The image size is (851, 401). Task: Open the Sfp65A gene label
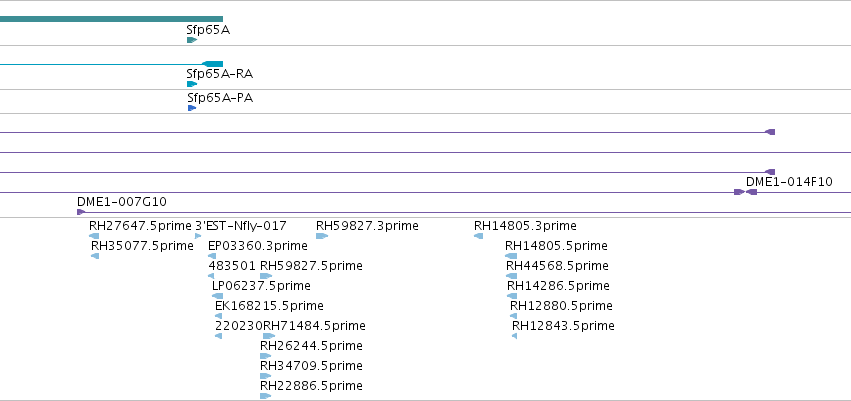click(208, 30)
